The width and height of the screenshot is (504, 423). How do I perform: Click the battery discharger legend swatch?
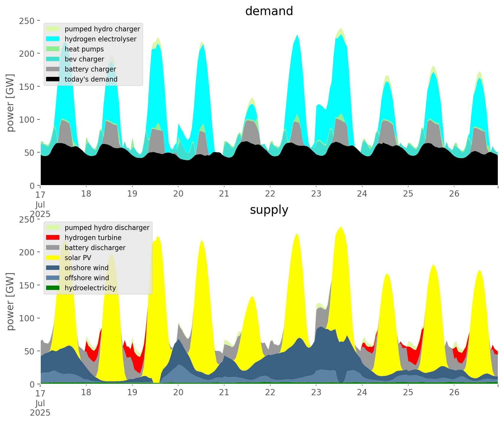click(53, 248)
